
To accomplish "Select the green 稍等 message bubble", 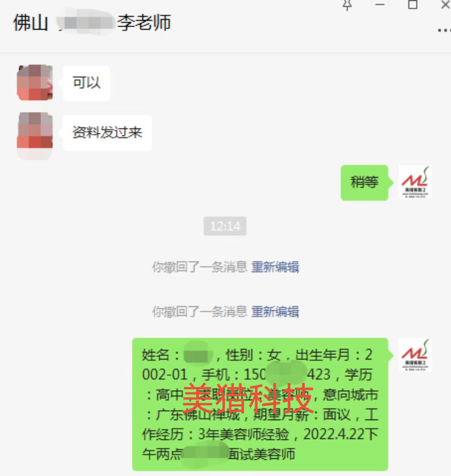I will point(364,183).
